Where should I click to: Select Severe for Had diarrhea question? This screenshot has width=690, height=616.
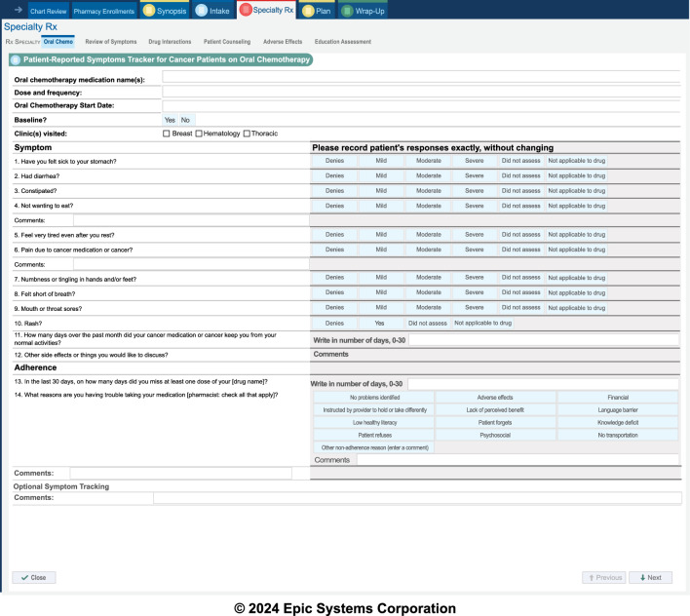click(x=474, y=176)
